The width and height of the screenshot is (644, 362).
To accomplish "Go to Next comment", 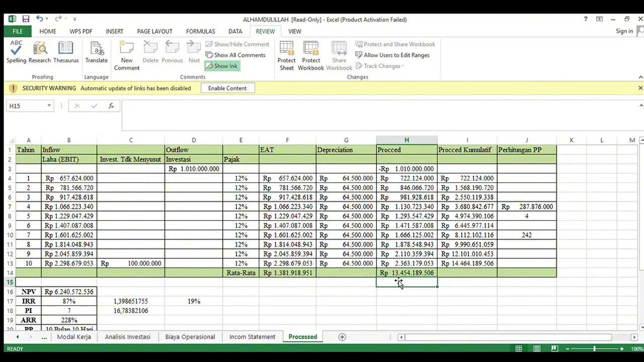I will pyautogui.click(x=194, y=52).
